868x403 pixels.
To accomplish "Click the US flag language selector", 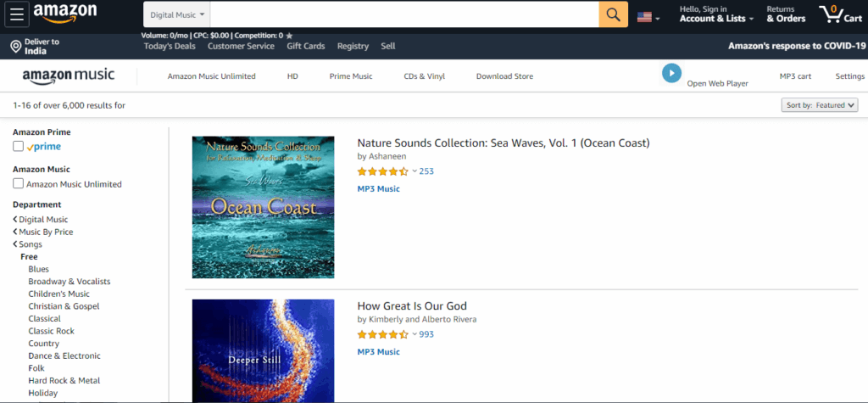I will [648, 16].
